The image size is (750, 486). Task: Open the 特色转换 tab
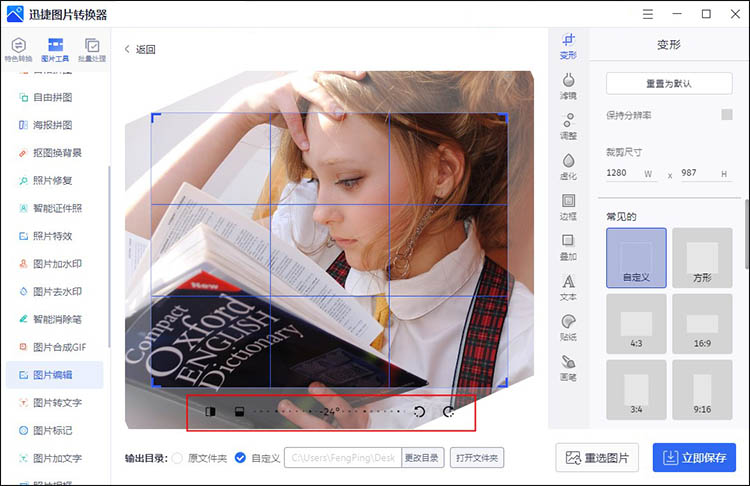coord(18,50)
